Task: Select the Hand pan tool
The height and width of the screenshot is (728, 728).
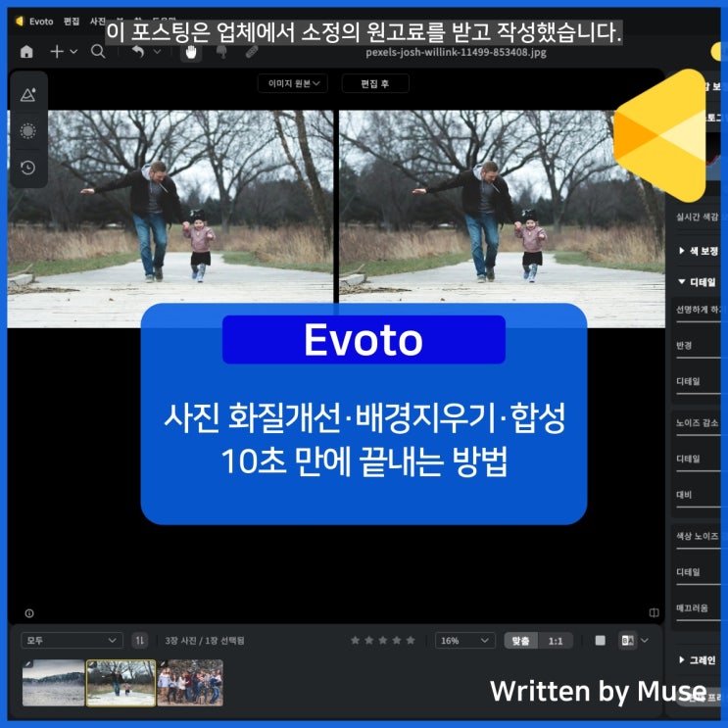Action: click(x=191, y=52)
